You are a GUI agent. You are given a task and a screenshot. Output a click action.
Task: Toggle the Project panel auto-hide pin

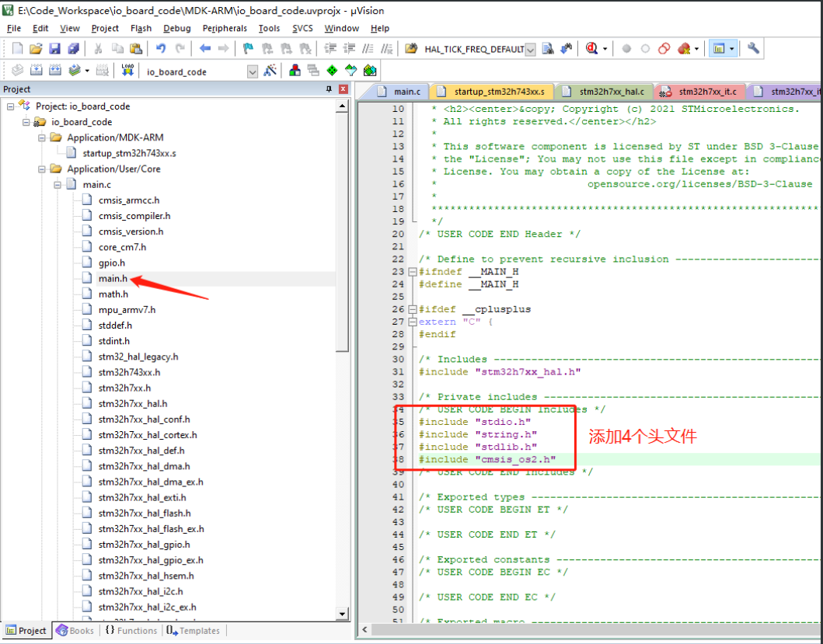[330, 89]
